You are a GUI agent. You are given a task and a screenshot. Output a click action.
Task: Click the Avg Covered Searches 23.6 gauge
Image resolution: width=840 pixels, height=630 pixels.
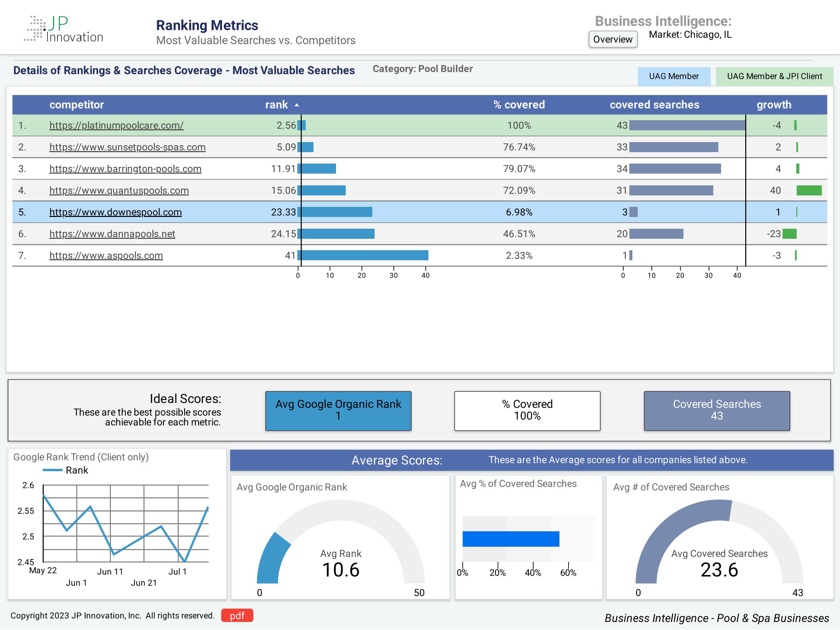[x=719, y=542]
